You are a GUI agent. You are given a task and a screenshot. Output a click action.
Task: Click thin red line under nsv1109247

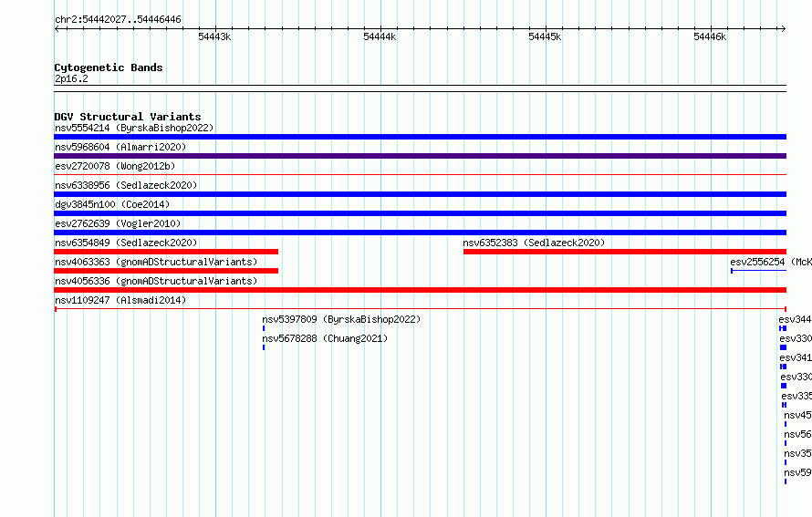420,309
